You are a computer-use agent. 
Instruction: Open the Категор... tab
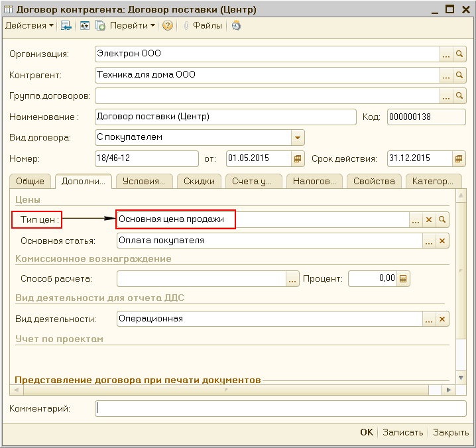click(x=434, y=182)
